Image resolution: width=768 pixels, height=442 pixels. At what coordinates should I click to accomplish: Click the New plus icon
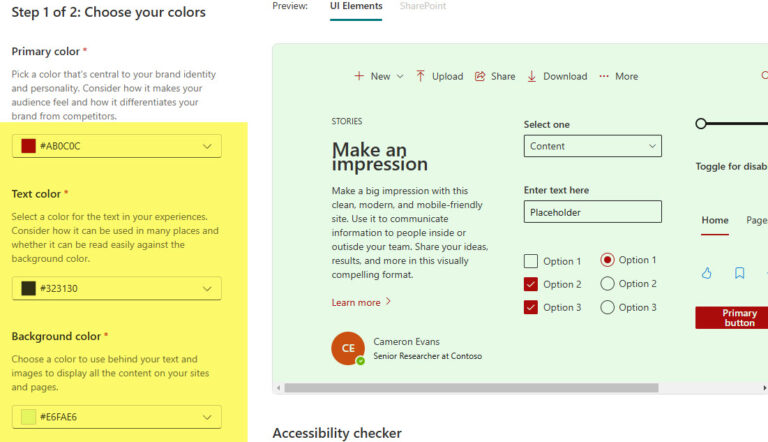359,76
